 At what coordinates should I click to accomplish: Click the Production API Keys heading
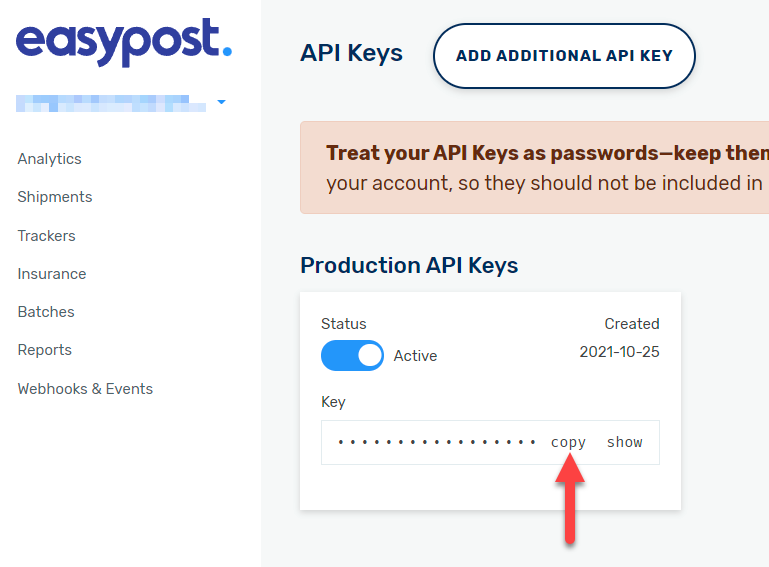point(409,265)
